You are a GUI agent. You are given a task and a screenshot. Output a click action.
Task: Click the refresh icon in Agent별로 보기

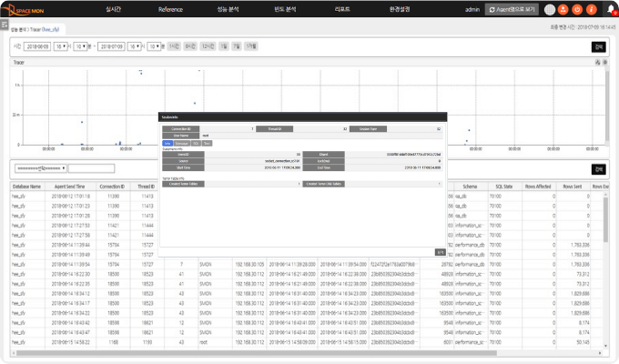coord(492,9)
